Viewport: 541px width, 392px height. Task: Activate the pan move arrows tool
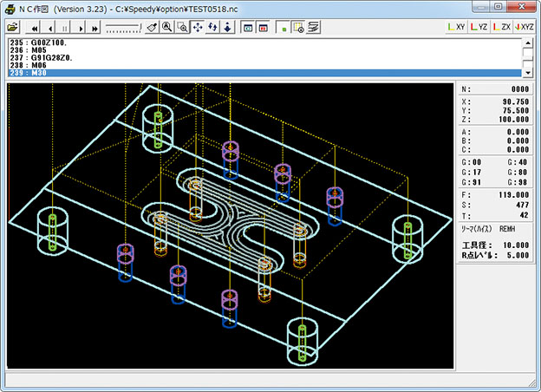tap(197, 27)
